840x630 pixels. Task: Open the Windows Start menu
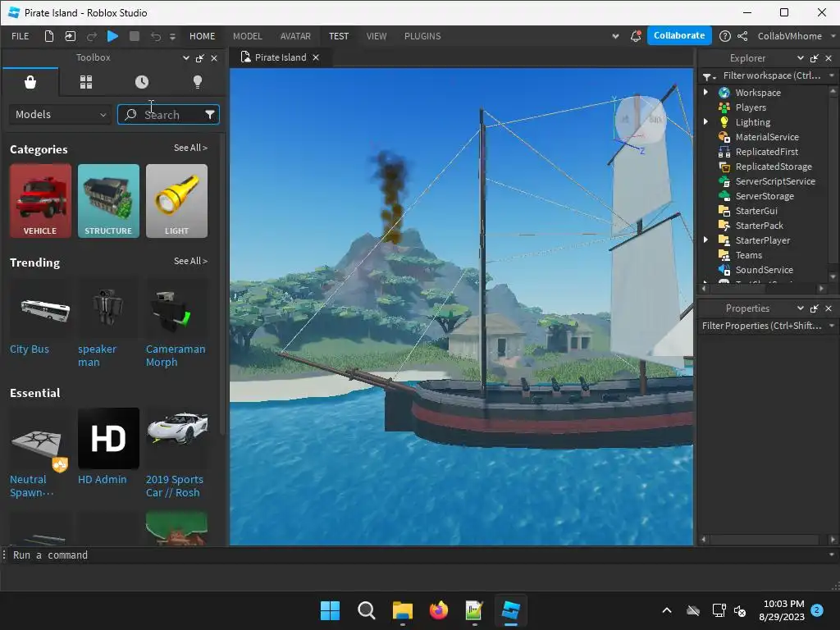point(330,610)
